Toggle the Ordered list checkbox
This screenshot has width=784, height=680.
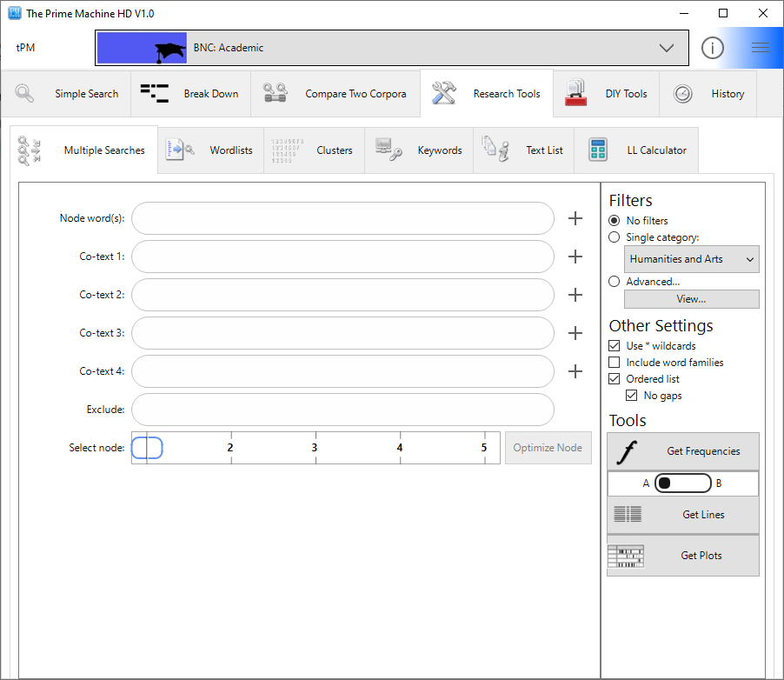point(614,379)
